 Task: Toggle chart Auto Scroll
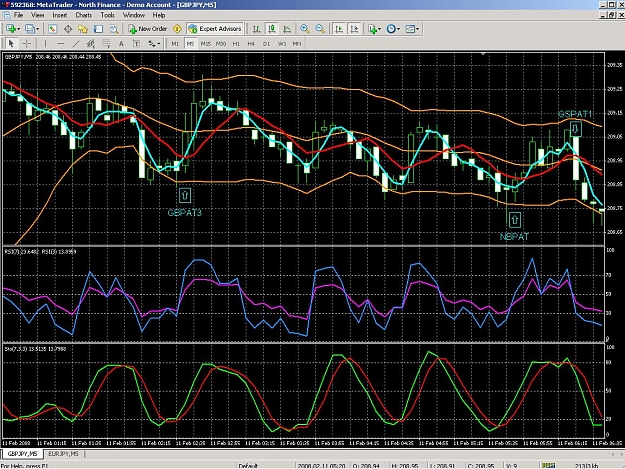pos(339,29)
